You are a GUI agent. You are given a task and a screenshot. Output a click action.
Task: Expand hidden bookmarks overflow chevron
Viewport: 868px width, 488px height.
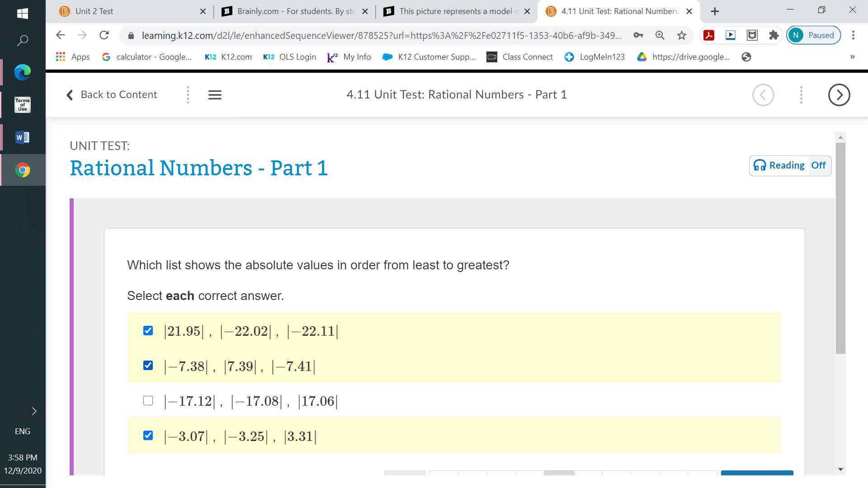click(x=852, y=57)
